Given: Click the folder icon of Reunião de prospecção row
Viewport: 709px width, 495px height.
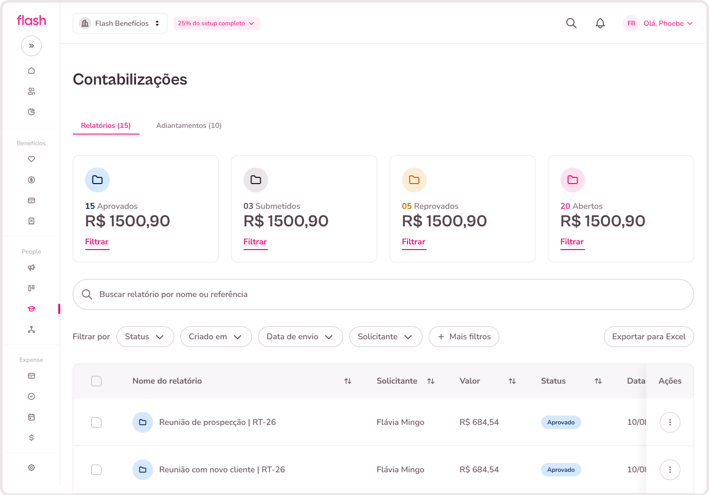Looking at the screenshot, I should [x=142, y=422].
